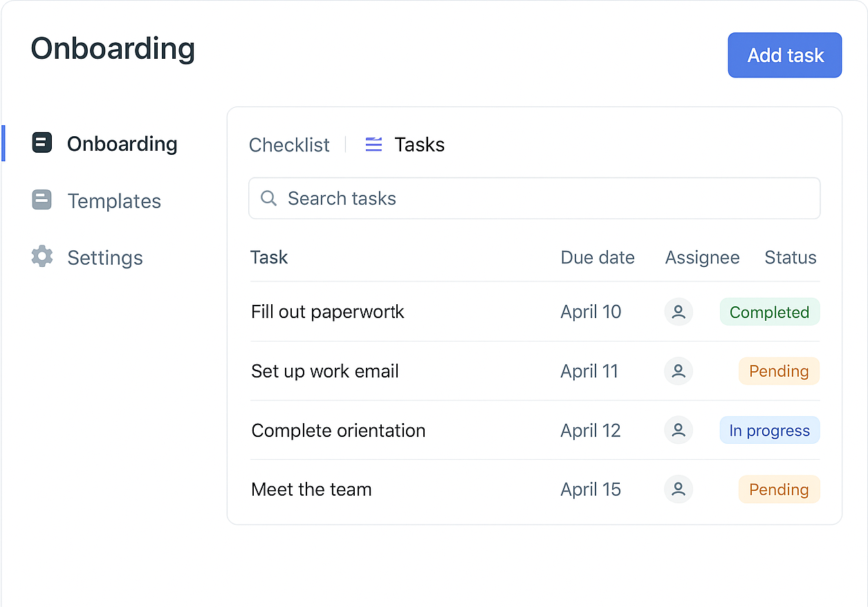This screenshot has width=868, height=607.
Task: Sort by the Due date column header
Action: pyautogui.click(x=598, y=257)
